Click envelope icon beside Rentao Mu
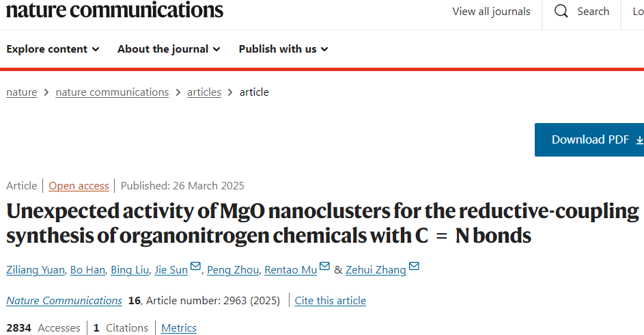The height and width of the screenshot is (335, 644). (x=325, y=267)
